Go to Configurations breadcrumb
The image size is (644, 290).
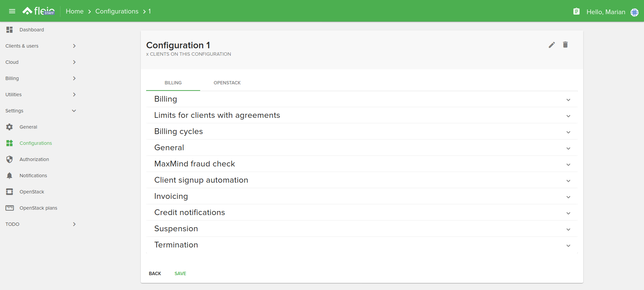(117, 11)
